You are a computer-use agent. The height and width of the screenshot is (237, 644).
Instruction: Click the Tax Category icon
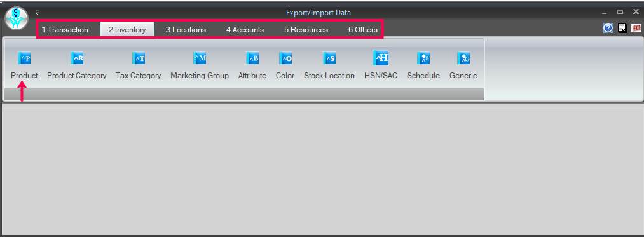[x=139, y=58]
